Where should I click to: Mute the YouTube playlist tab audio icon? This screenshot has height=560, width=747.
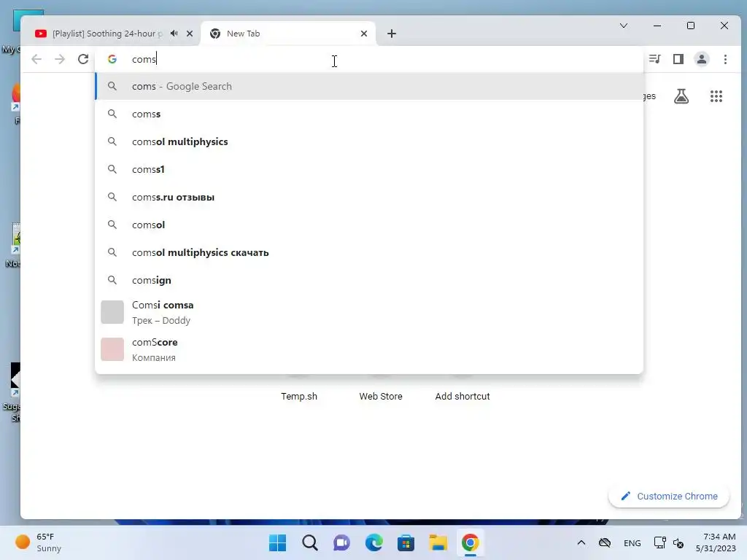pyautogui.click(x=174, y=34)
